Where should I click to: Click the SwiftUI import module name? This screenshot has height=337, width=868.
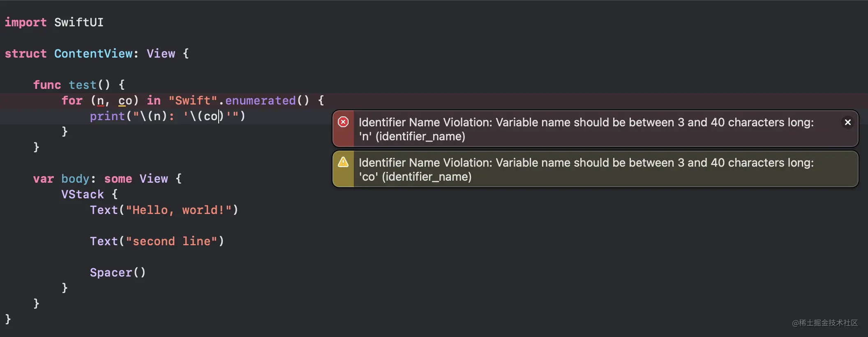(x=78, y=23)
